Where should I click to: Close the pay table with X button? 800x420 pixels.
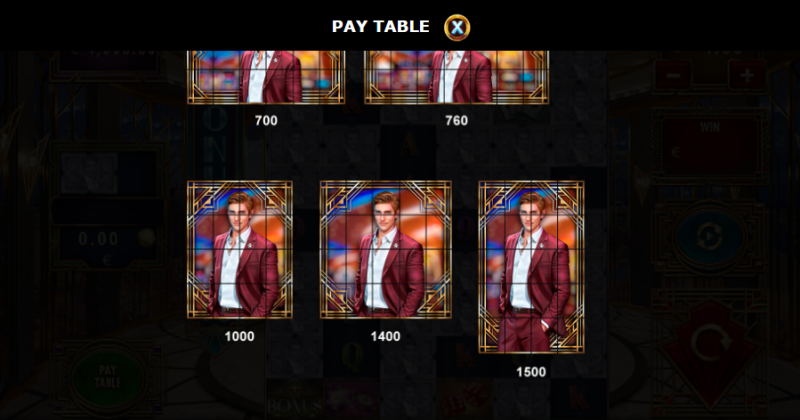pos(457,27)
